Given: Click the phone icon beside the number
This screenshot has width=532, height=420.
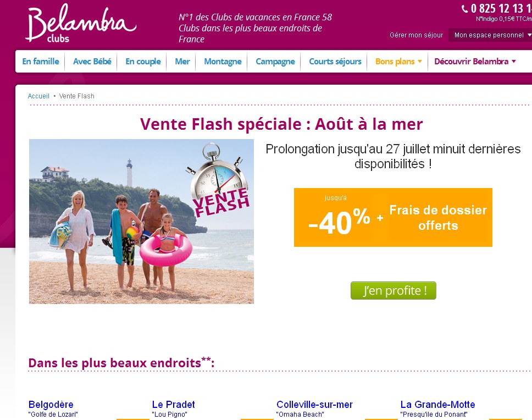Looking at the screenshot, I should click(464, 8).
